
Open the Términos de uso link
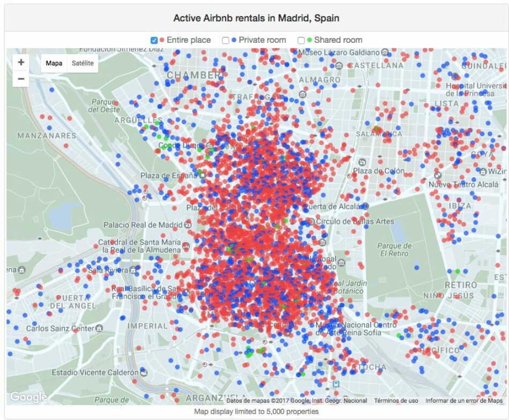396,401
